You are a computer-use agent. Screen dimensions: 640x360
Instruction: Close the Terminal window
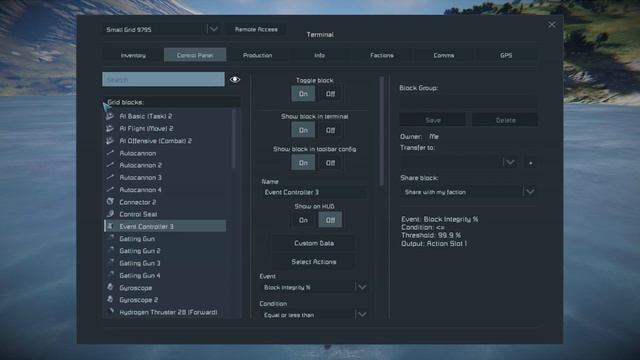coord(552,25)
